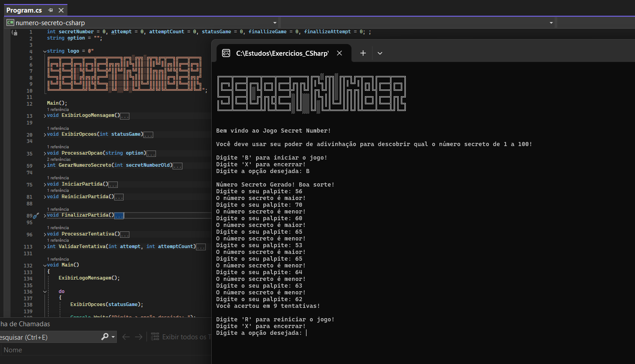Click the secretNumber variable on line 1
This screenshot has height=364, width=635.
click(76, 32)
